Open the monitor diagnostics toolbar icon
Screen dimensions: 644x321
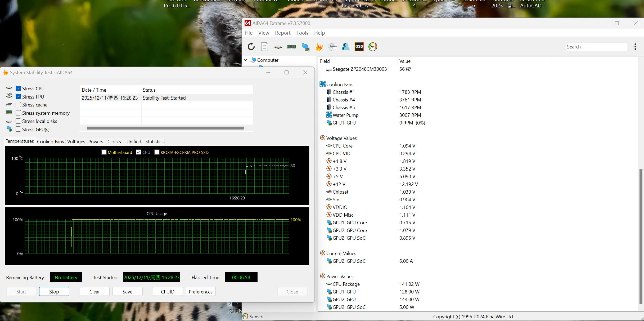coord(305,47)
